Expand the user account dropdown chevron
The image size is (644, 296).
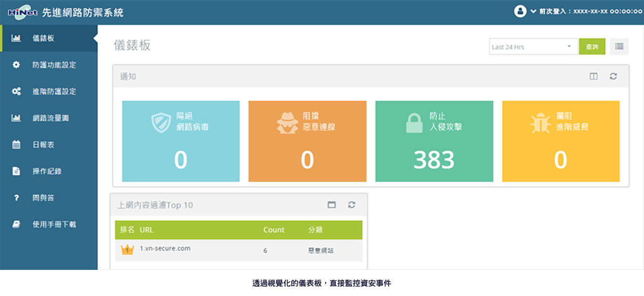[x=533, y=11]
